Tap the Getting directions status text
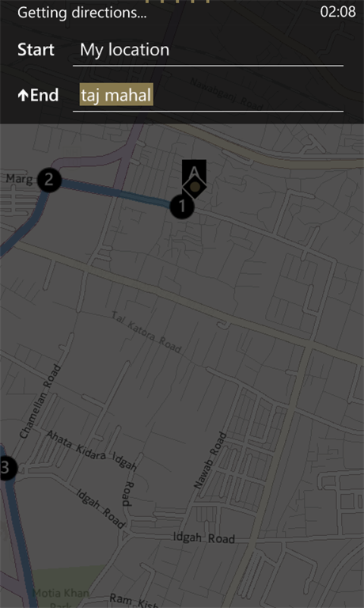364x608 pixels. coord(82,13)
